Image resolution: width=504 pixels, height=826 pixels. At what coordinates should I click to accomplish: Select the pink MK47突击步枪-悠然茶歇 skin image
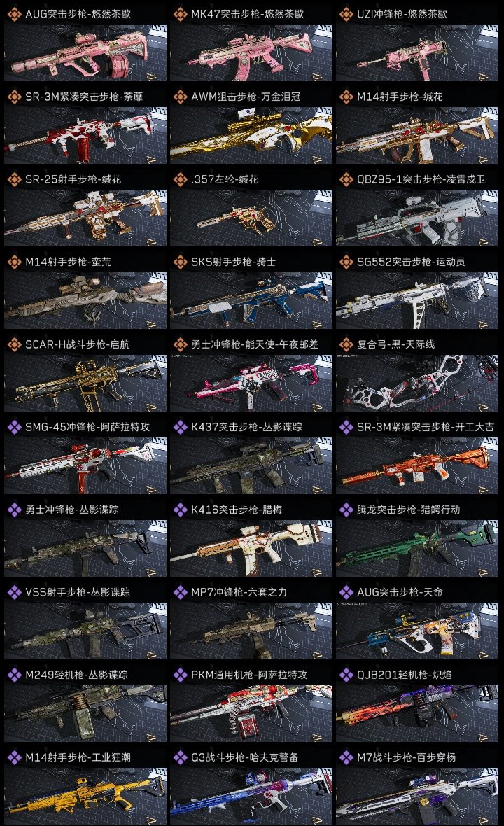[x=251, y=52]
